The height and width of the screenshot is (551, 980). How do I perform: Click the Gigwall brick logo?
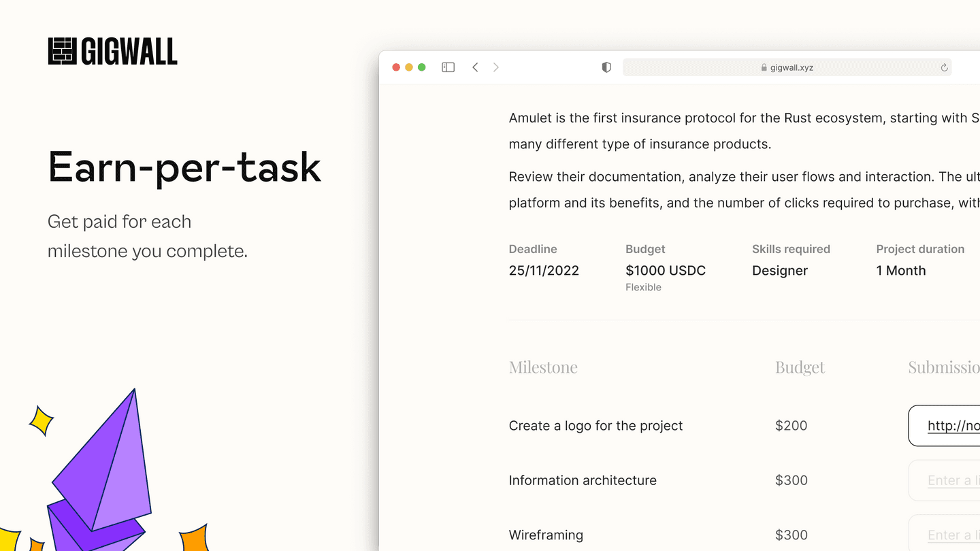click(x=62, y=51)
